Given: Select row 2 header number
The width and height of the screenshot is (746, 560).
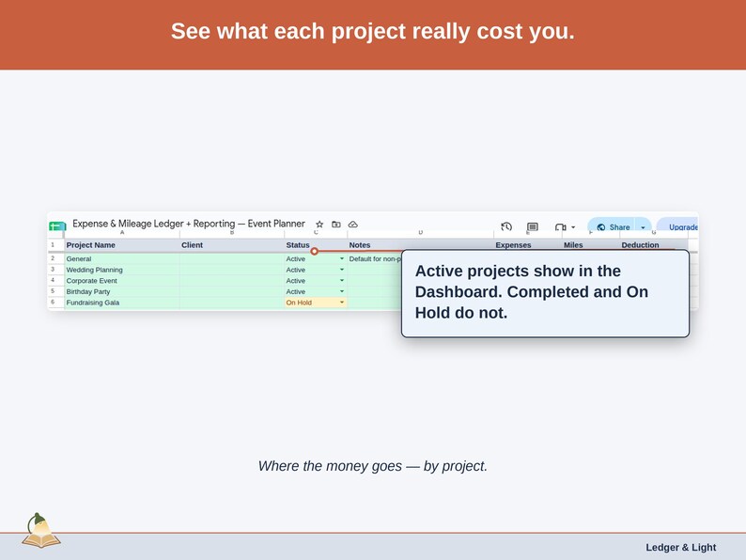Looking at the screenshot, I should [x=55, y=258].
